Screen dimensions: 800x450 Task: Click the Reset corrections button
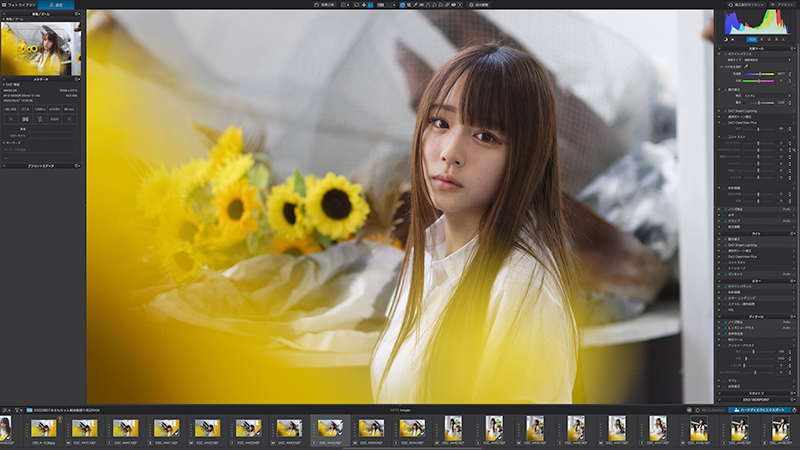coord(746,5)
